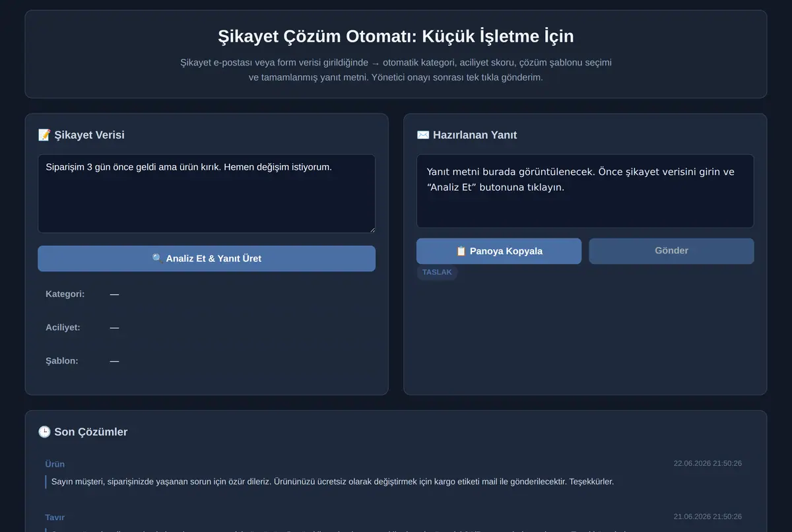Focus the Şikayet Verisi complaint text area
The height and width of the screenshot is (532, 792).
point(207,193)
